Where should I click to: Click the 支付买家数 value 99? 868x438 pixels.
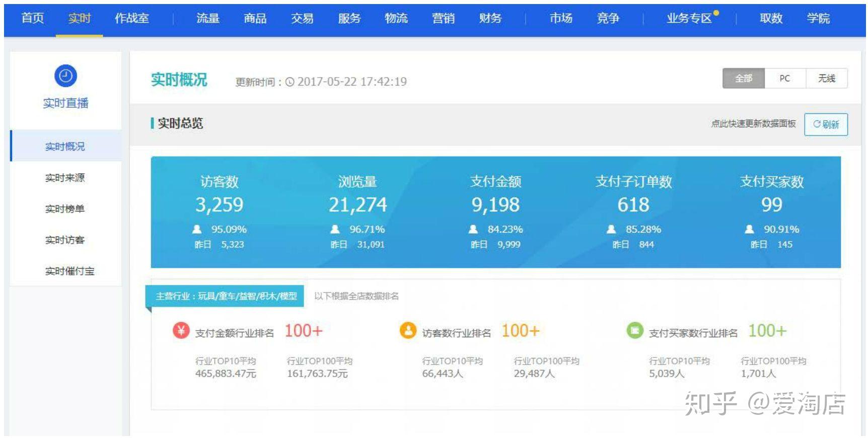coord(772,205)
